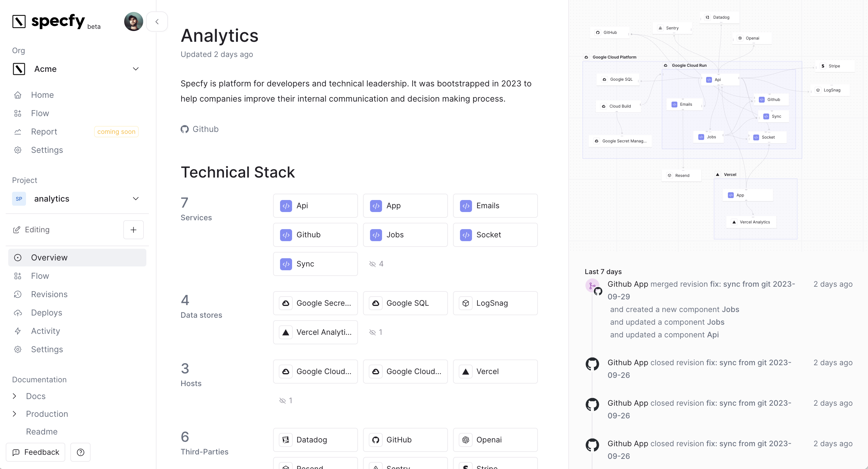
Task: Click the Github service code icon
Action: (x=286, y=235)
